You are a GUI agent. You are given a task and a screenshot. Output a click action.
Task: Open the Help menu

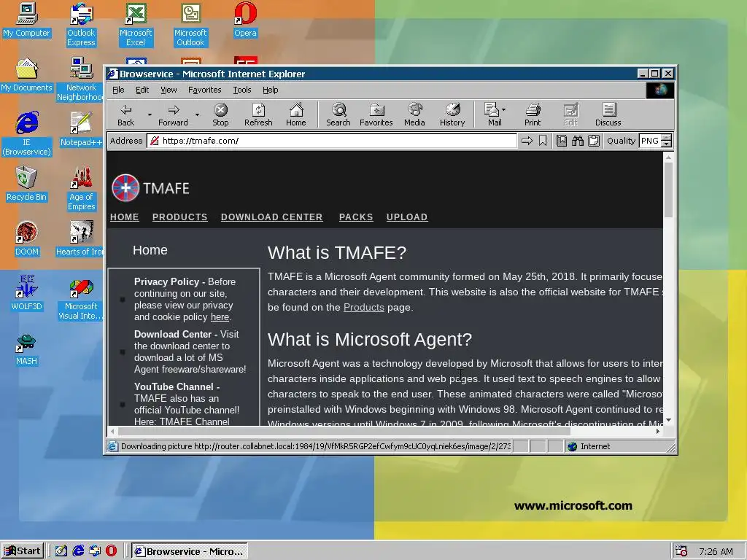(270, 90)
